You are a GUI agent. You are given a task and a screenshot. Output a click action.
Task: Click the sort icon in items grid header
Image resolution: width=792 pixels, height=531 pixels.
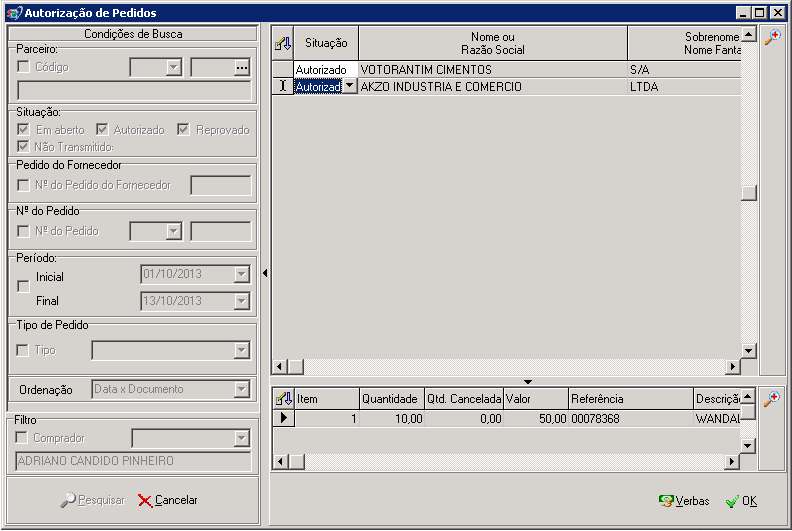(283, 399)
